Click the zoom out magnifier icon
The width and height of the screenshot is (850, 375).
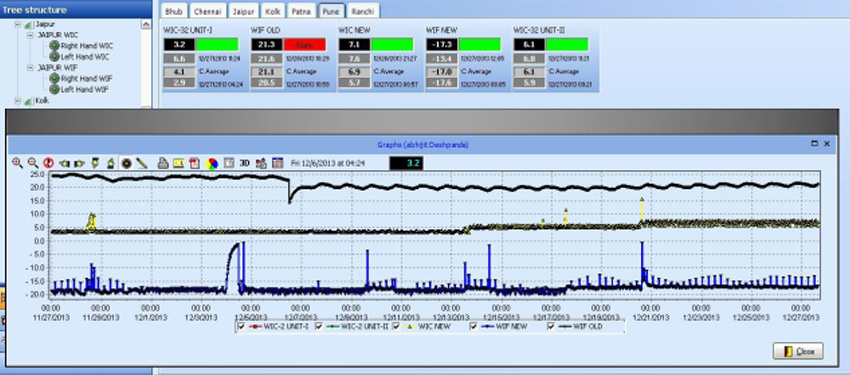pyautogui.click(x=33, y=163)
